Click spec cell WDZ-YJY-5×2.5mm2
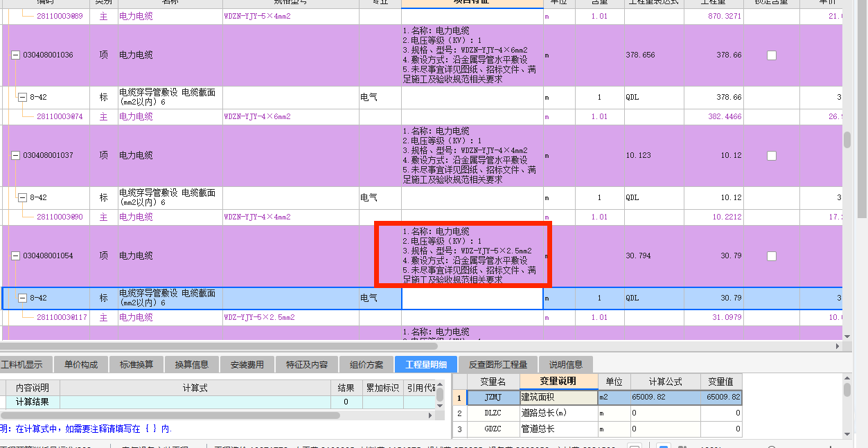Screen dimensions: 868x448 click(259, 318)
